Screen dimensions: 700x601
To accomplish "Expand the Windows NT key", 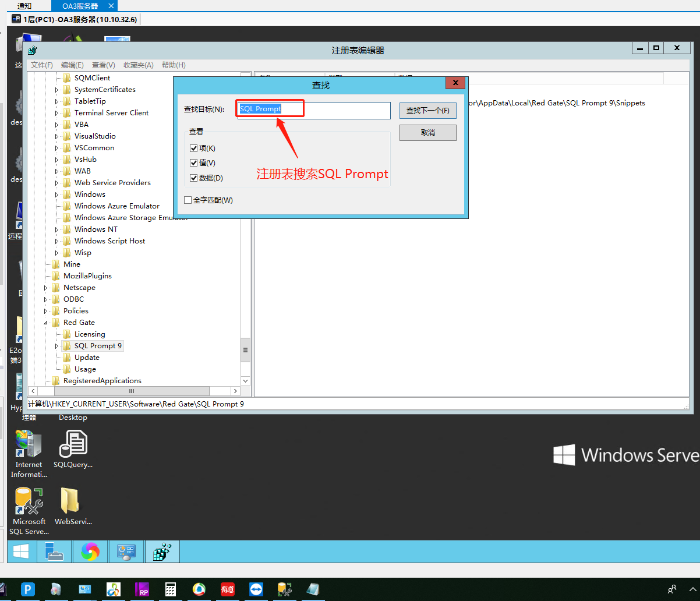I will tap(56, 229).
